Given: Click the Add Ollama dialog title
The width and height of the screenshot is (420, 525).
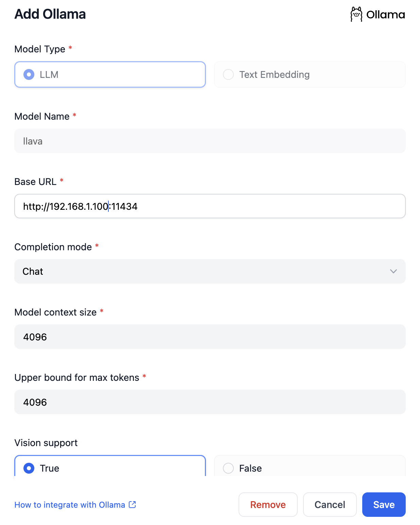Looking at the screenshot, I should pyautogui.click(x=50, y=14).
